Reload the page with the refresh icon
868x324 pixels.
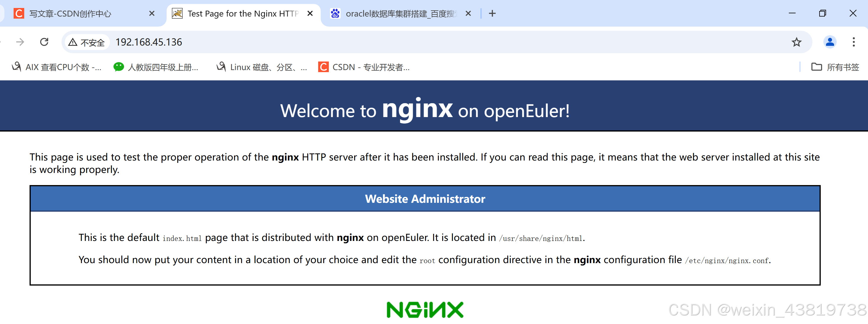coord(44,42)
